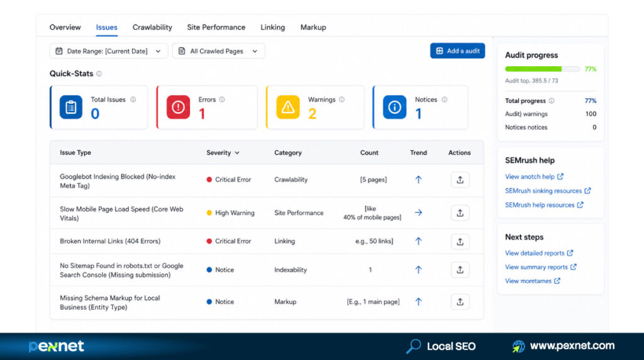Open the All Crawled Pages dropdown
The width and height of the screenshot is (644, 360).
218,51
